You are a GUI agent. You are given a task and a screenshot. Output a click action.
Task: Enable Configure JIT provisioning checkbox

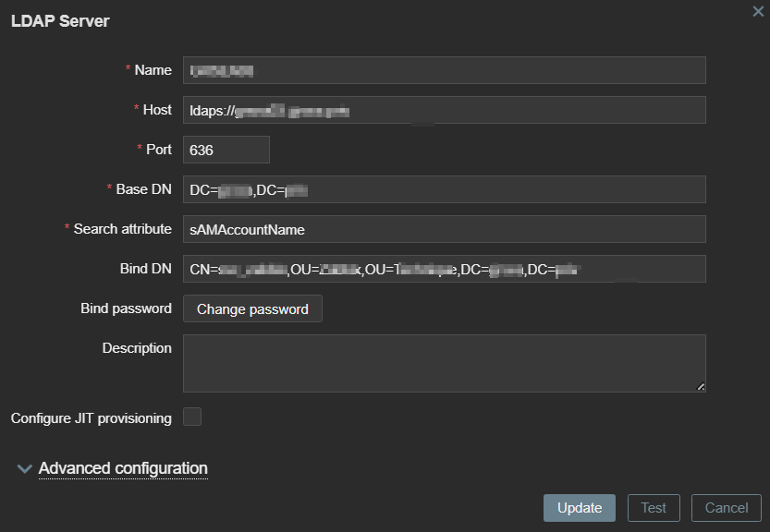[x=192, y=417]
